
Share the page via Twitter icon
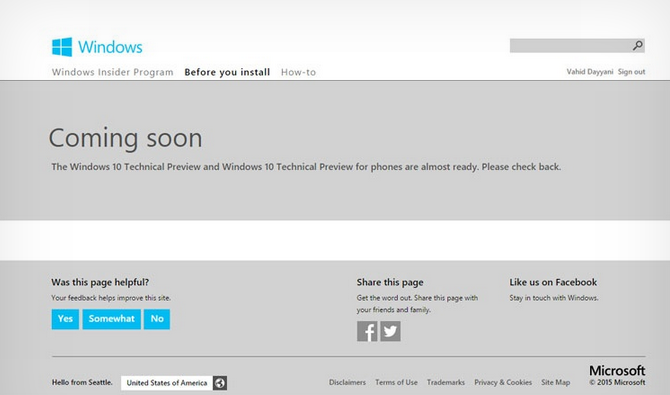(x=391, y=331)
